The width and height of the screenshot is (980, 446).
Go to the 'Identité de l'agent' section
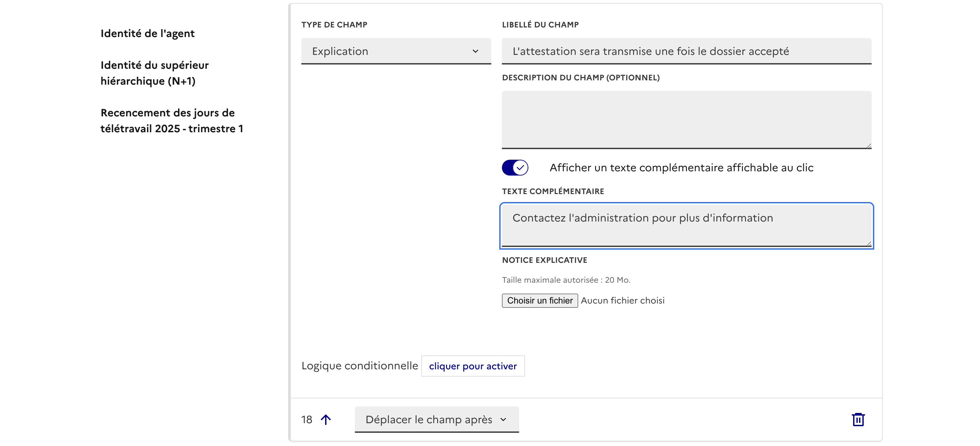pos(148,33)
